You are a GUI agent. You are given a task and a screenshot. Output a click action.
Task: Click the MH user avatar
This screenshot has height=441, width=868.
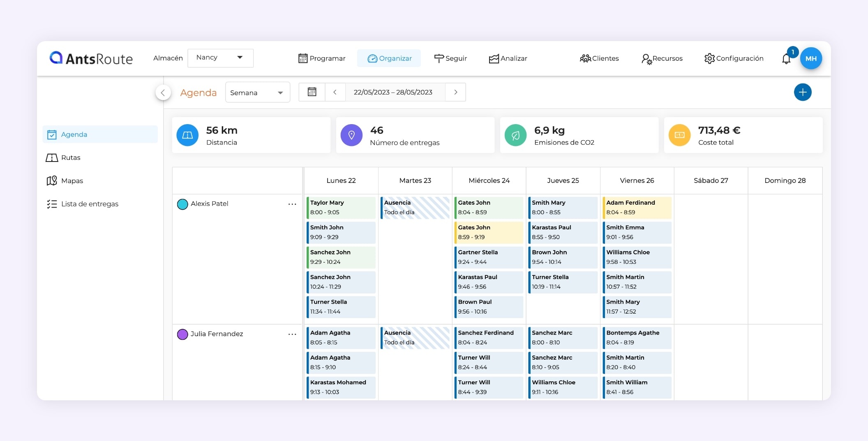811,58
